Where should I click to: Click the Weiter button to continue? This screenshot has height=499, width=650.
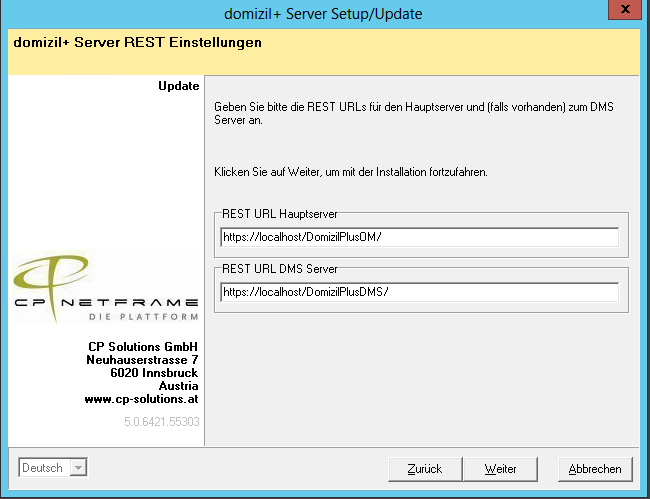click(x=500, y=469)
